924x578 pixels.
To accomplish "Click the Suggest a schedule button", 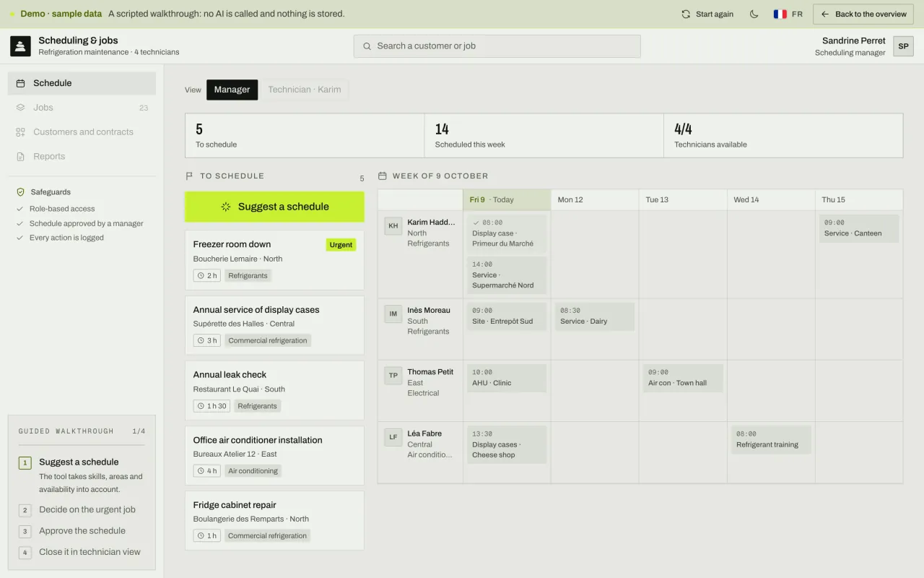I will pyautogui.click(x=274, y=207).
